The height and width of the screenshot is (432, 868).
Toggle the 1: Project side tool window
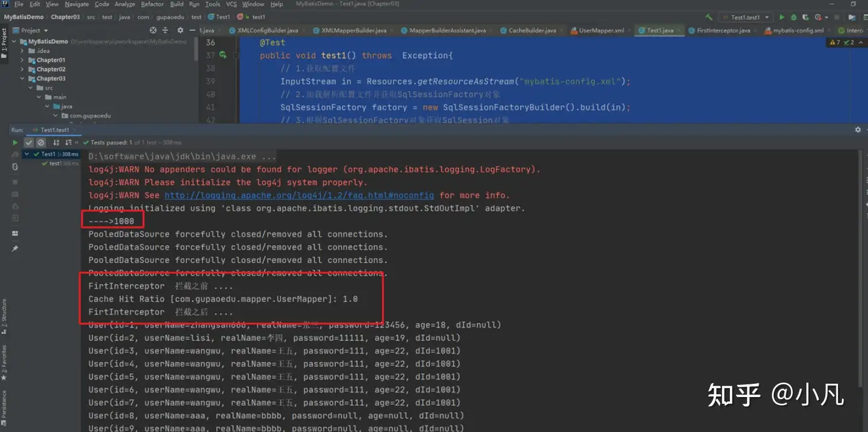click(4, 43)
